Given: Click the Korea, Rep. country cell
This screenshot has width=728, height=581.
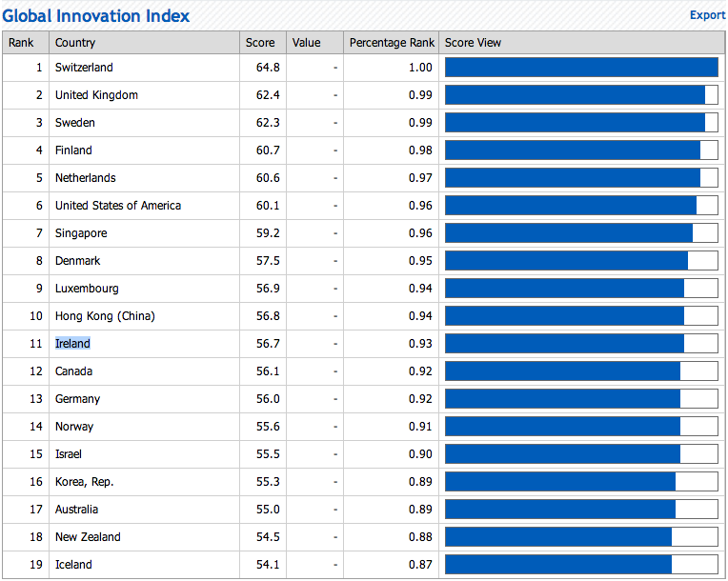Looking at the screenshot, I should click(144, 482).
